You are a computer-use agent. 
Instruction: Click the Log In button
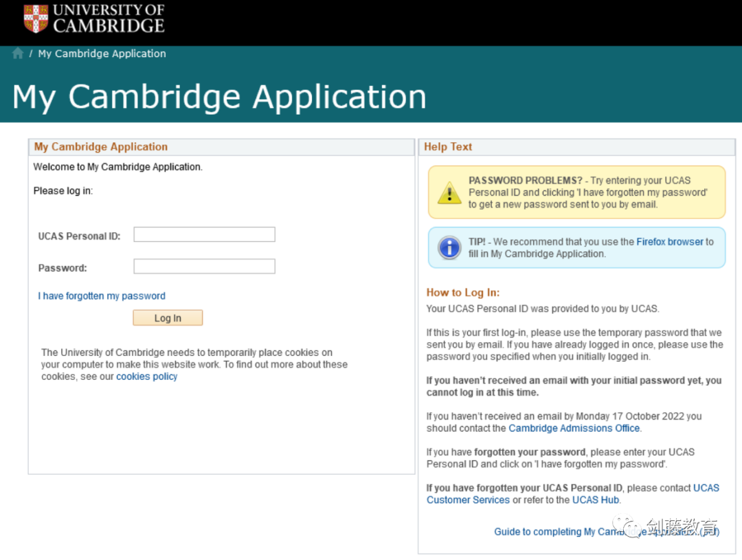168,317
